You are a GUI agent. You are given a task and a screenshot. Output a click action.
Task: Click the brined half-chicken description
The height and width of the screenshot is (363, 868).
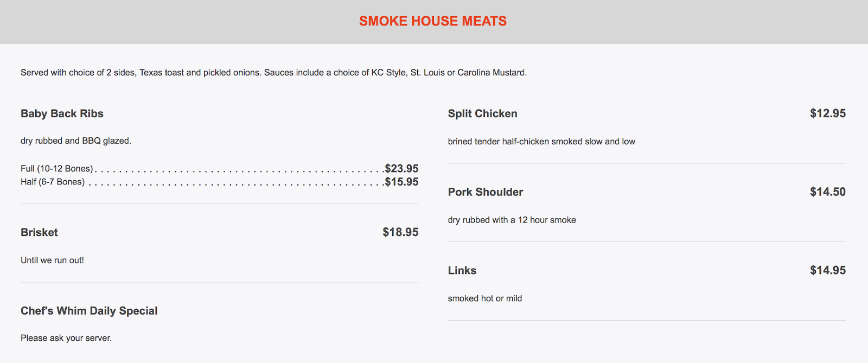click(541, 142)
